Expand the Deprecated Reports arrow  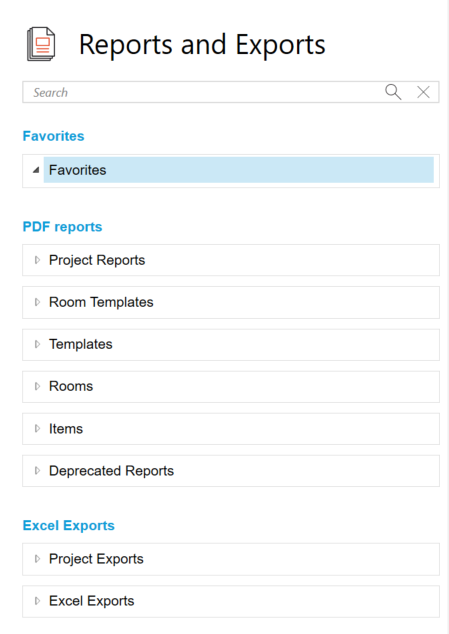pos(37,470)
